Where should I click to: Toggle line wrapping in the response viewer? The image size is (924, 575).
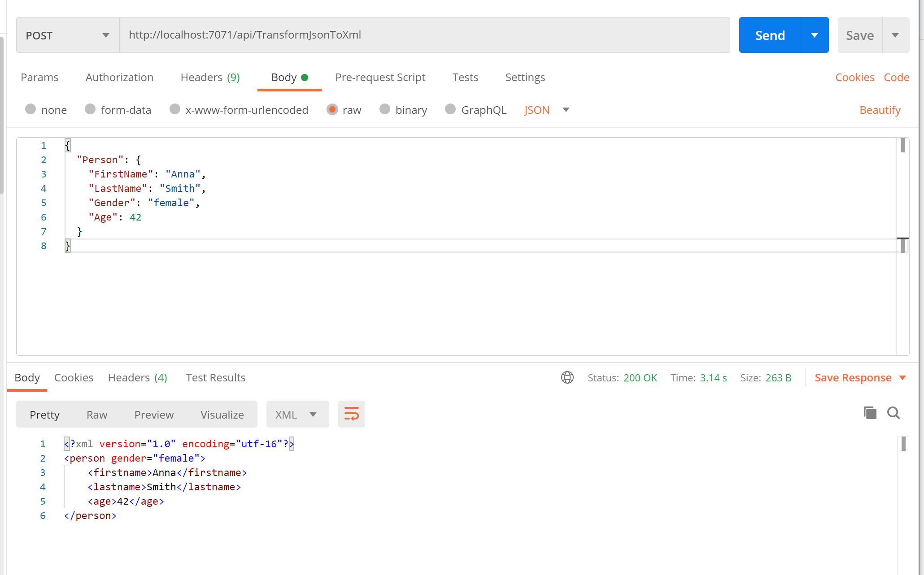tap(351, 414)
